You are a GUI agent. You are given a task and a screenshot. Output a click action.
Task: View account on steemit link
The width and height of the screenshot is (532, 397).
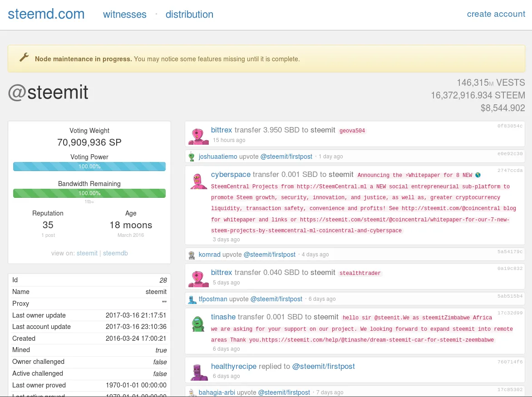pyautogui.click(x=87, y=253)
